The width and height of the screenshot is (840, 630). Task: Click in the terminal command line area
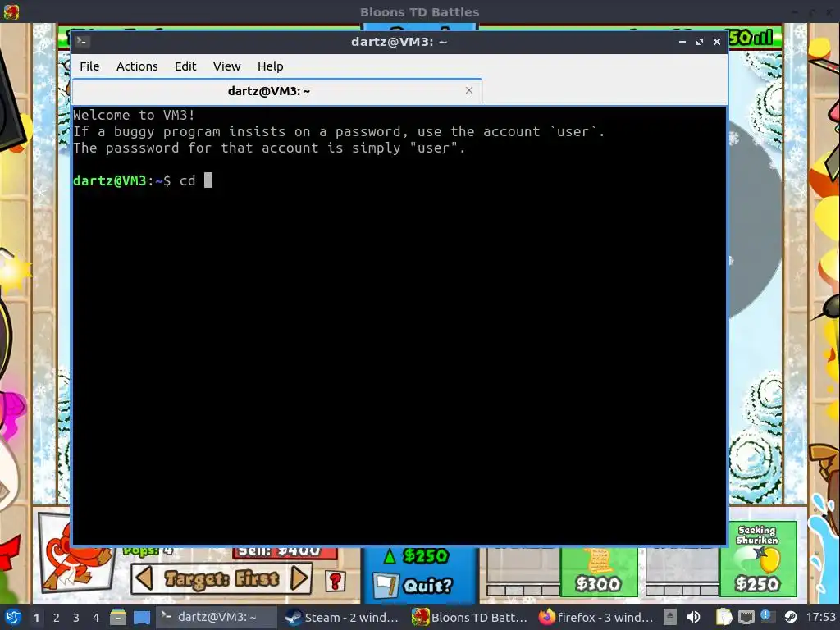[399, 180]
